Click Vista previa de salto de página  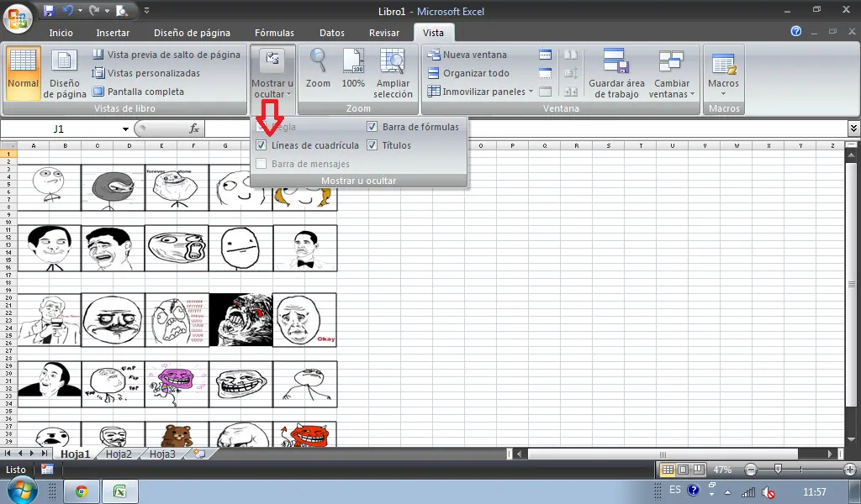167,55
